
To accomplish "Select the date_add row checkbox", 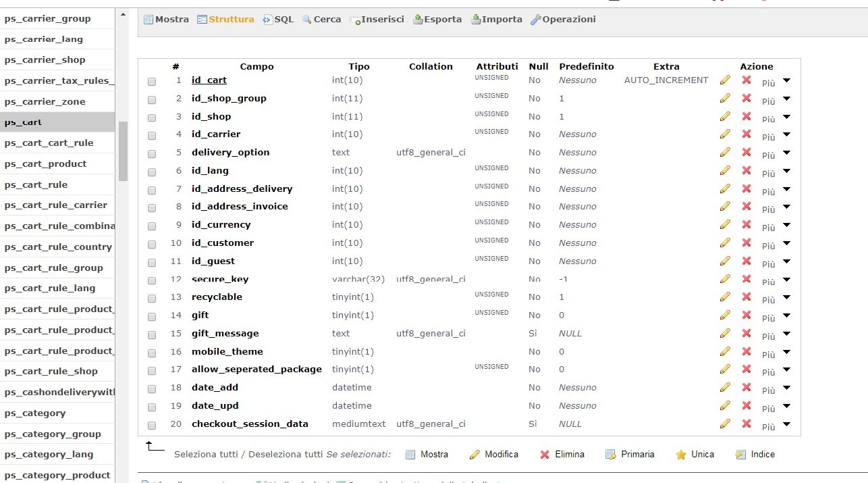I will coord(152,388).
